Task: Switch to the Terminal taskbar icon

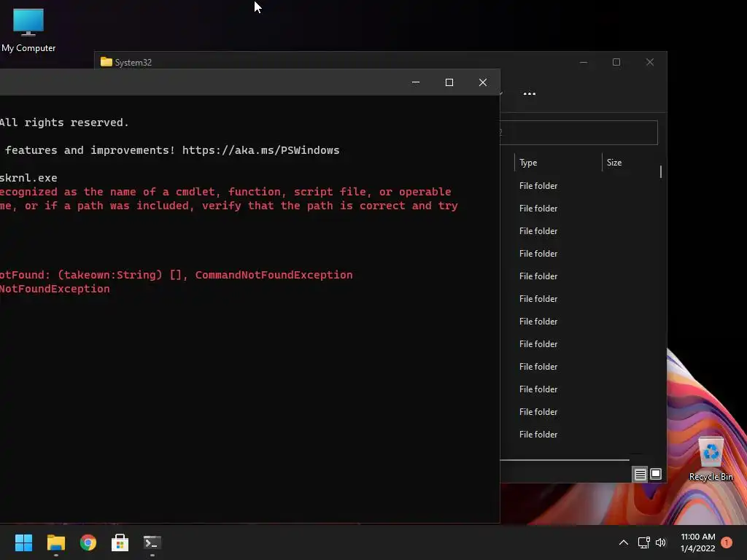Action: coord(152,542)
